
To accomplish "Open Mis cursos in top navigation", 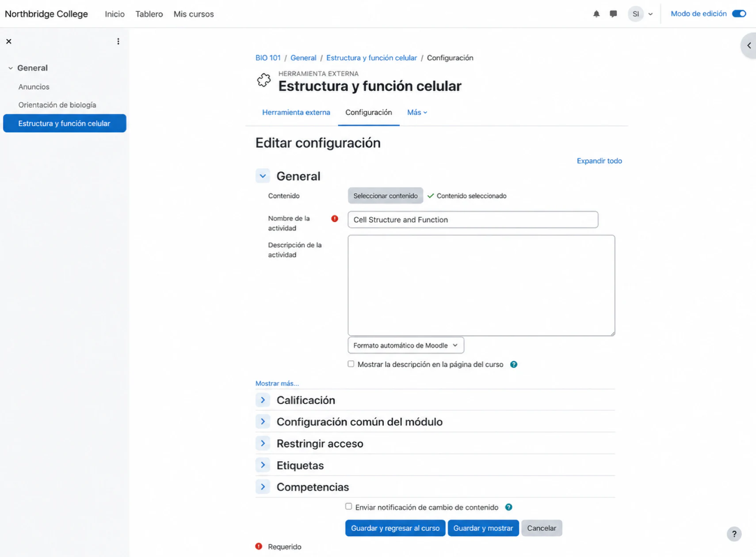I will 194,14.
